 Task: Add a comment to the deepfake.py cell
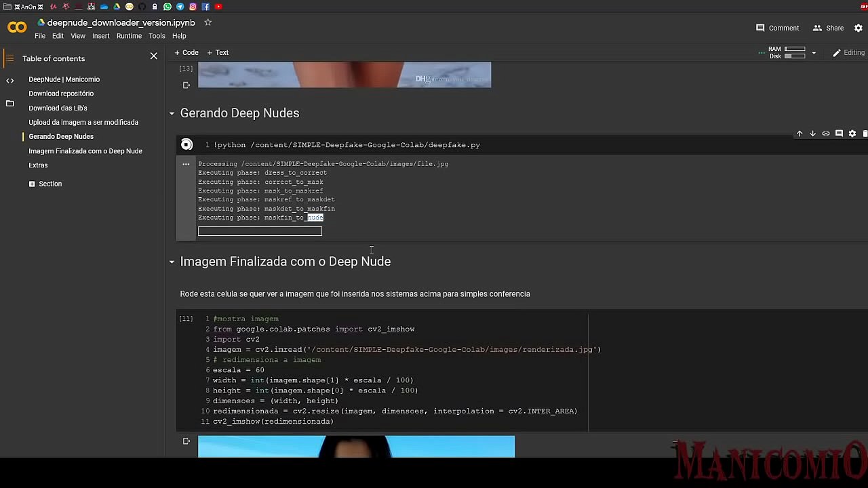click(x=839, y=134)
